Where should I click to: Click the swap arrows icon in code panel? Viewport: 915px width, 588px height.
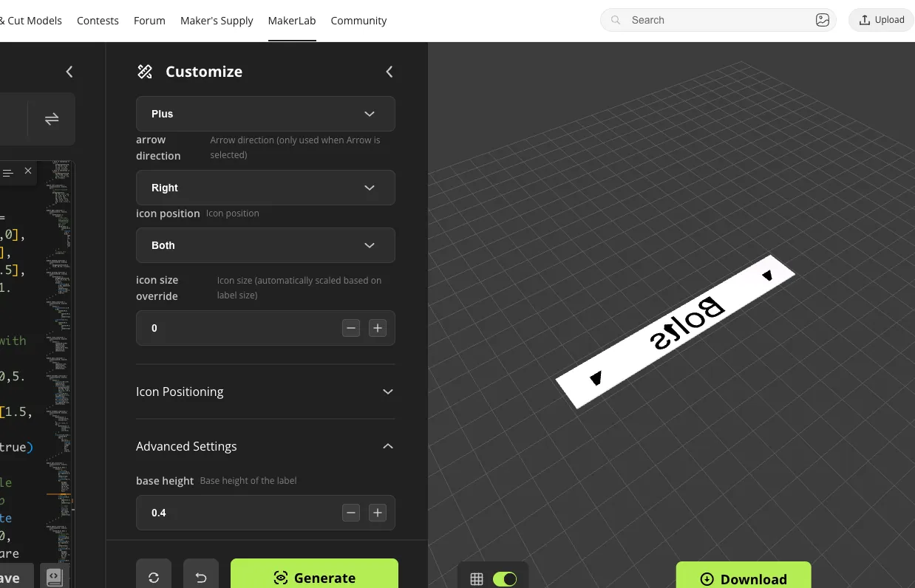point(52,119)
